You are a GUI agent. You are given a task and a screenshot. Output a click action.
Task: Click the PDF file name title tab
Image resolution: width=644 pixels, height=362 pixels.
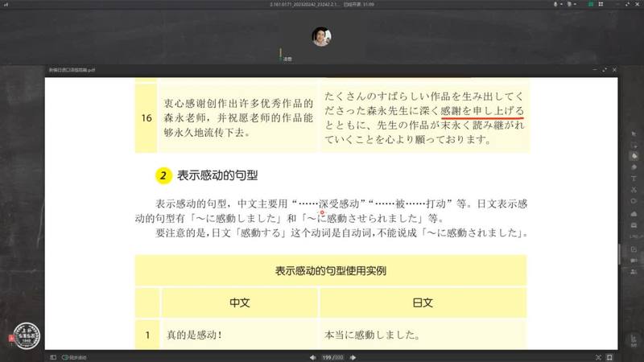(72, 71)
